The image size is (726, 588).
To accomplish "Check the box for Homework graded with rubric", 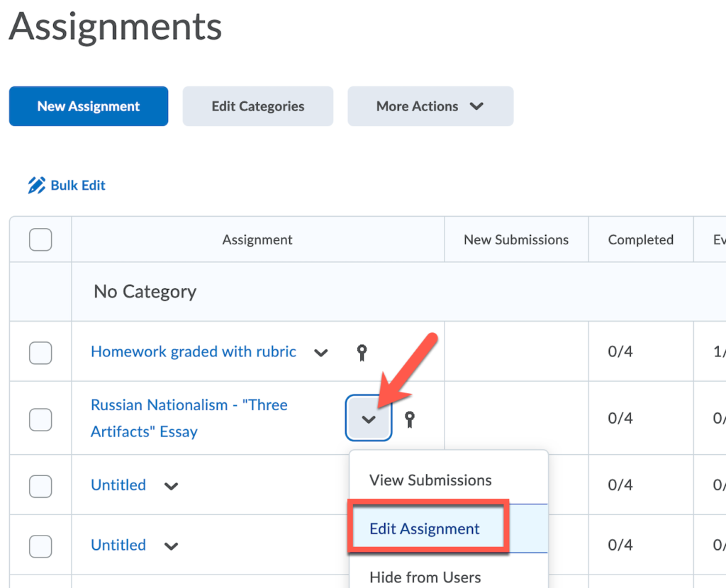I will [x=40, y=351].
